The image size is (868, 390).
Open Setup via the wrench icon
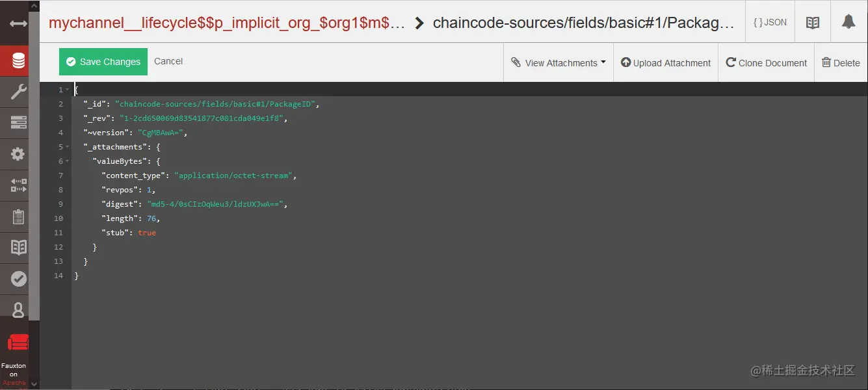18,92
